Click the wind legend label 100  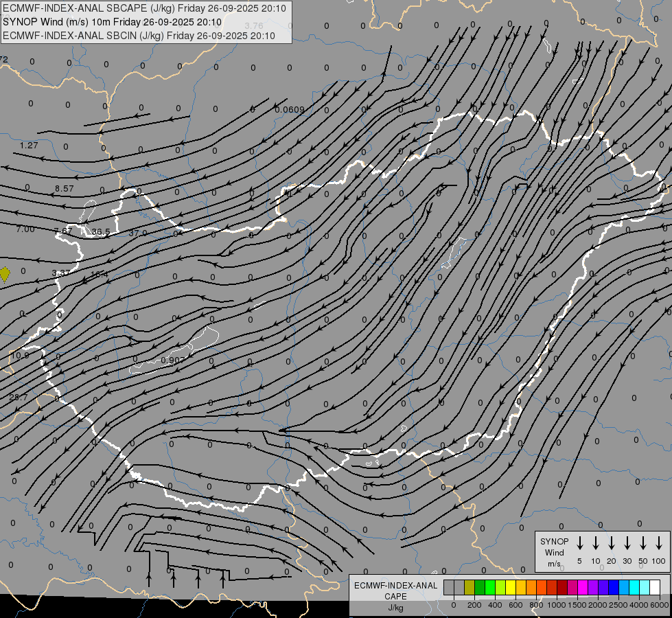[x=658, y=561]
